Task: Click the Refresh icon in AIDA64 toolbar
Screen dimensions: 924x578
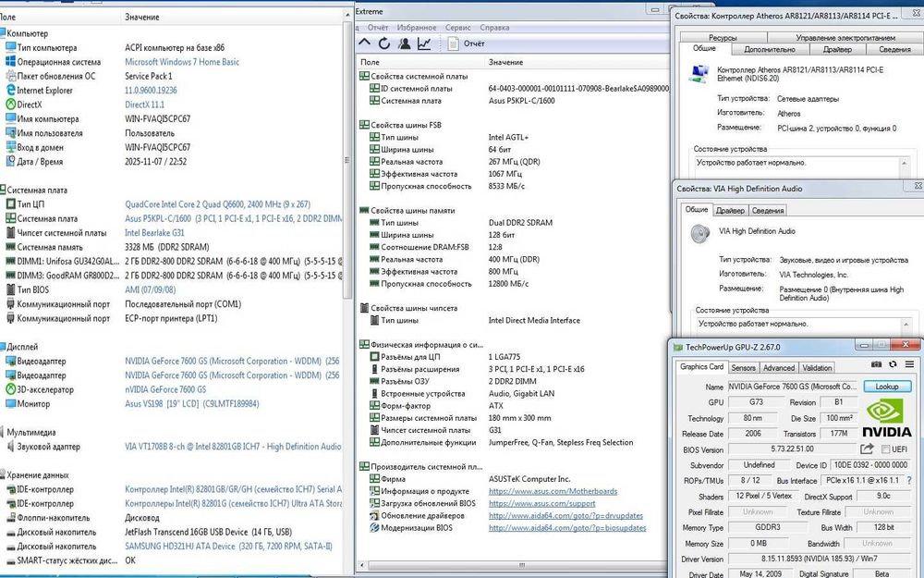Action: [384, 43]
